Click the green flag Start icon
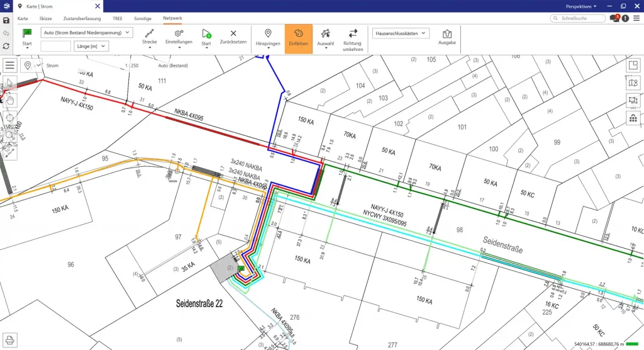This screenshot has width=644, height=350. click(x=27, y=33)
